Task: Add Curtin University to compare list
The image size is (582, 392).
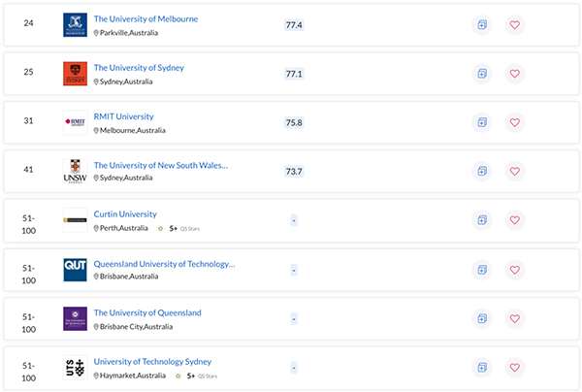Action: click(x=482, y=220)
